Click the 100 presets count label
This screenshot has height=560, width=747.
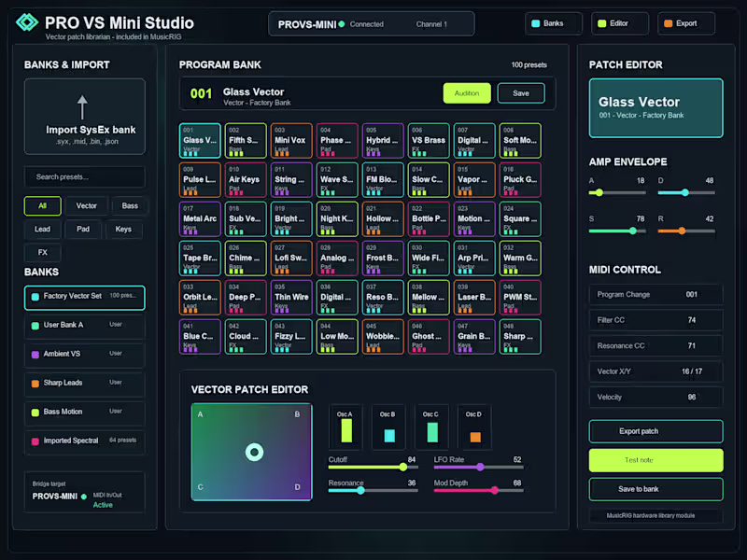(529, 64)
